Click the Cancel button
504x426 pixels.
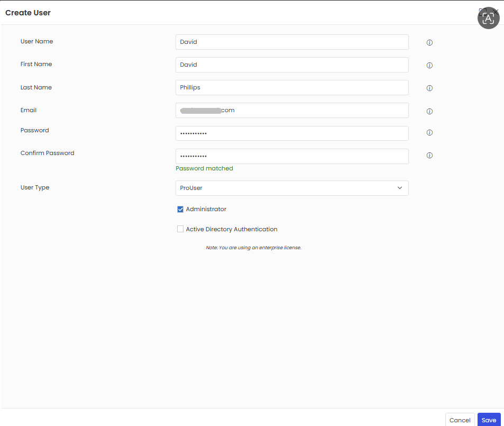pyautogui.click(x=460, y=420)
